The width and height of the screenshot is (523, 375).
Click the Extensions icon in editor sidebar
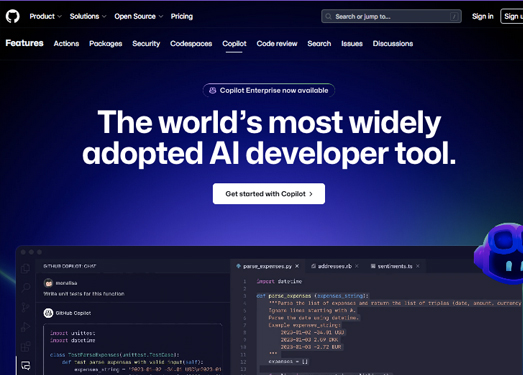(26, 346)
